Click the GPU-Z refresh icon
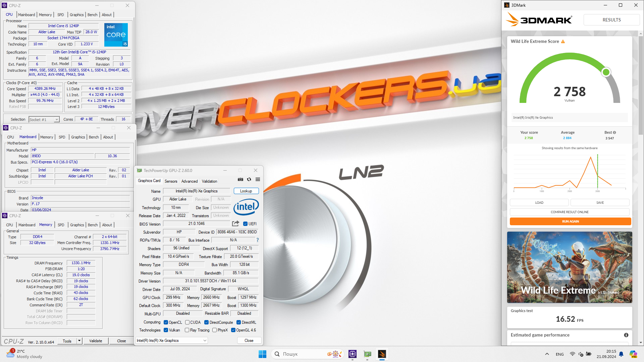This screenshot has height=362, width=644. (x=249, y=180)
